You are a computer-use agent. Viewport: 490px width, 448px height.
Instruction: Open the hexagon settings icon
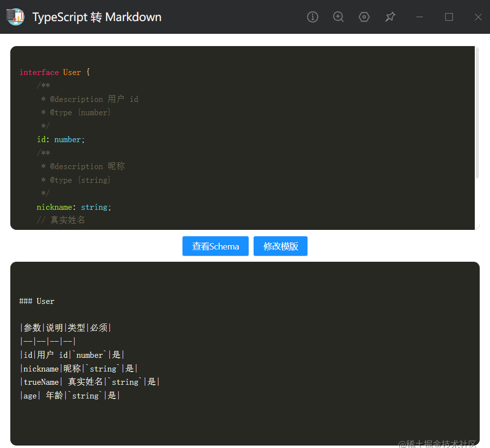click(364, 17)
